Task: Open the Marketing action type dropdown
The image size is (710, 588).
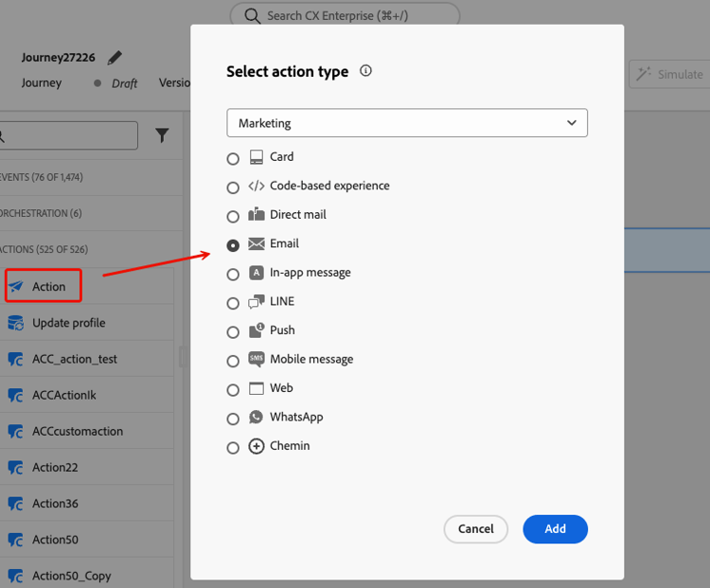Action: pyautogui.click(x=407, y=123)
